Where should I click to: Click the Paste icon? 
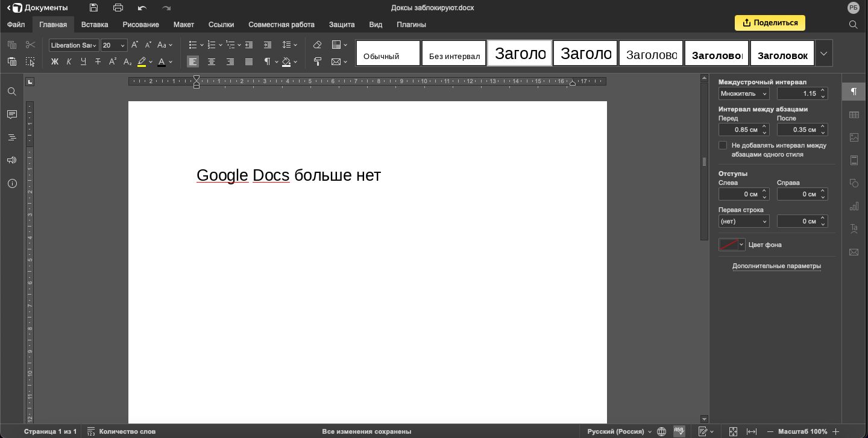[x=11, y=61]
